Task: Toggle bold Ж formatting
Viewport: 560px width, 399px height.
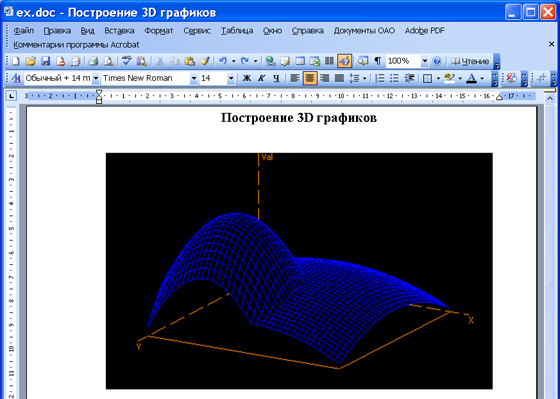Action: pyautogui.click(x=246, y=78)
